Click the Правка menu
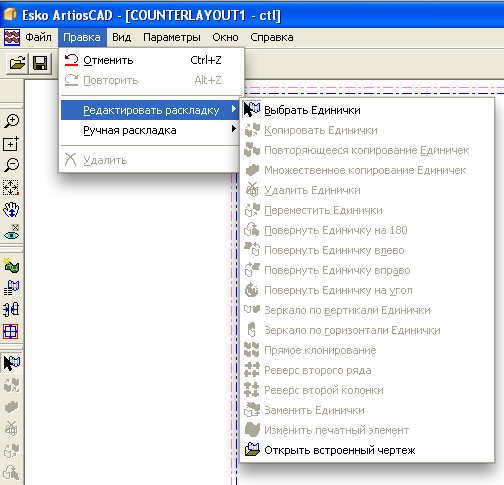This screenshot has height=485, width=504. pos(82,37)
